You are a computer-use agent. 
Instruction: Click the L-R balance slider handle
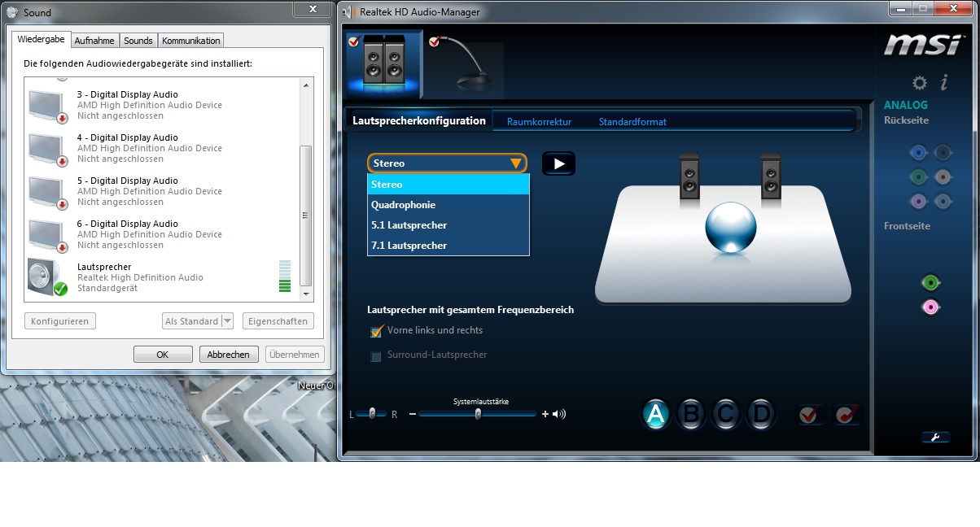point(372,413)
